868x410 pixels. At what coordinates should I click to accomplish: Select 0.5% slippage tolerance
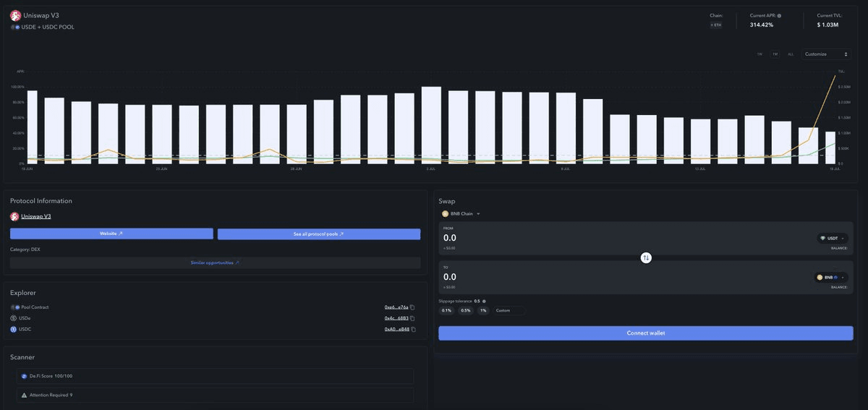tap(465, 310)
